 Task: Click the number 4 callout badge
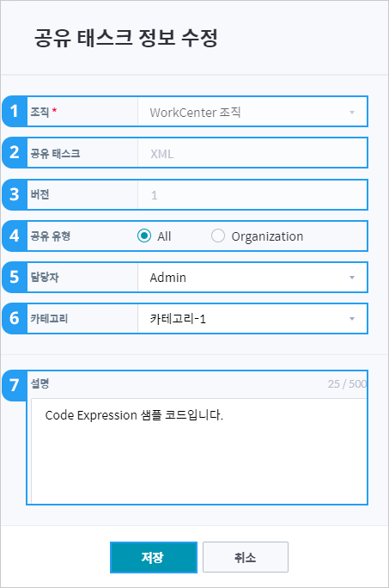(x=15, y=236)
